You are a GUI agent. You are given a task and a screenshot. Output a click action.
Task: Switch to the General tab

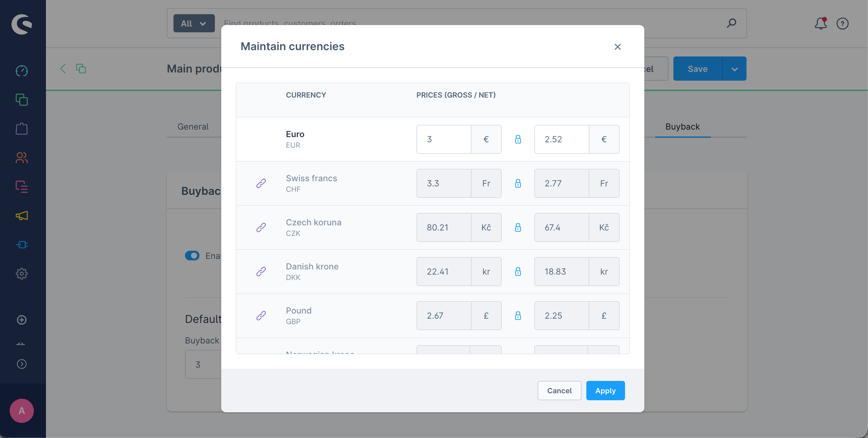pyautogui.click(x=193, y=127)
